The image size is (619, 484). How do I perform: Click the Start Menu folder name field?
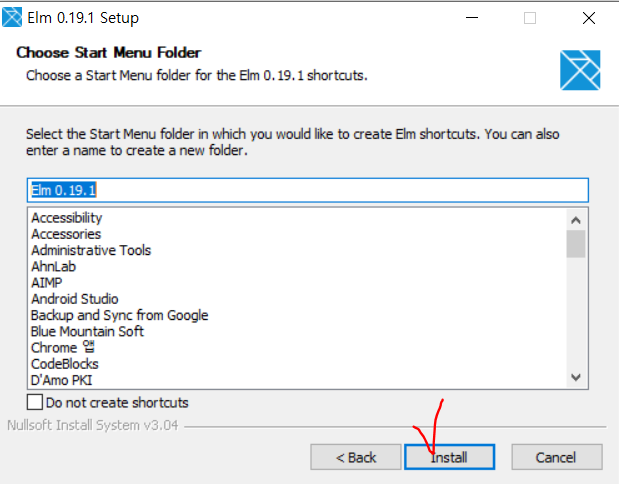click(x=307, y=190)
